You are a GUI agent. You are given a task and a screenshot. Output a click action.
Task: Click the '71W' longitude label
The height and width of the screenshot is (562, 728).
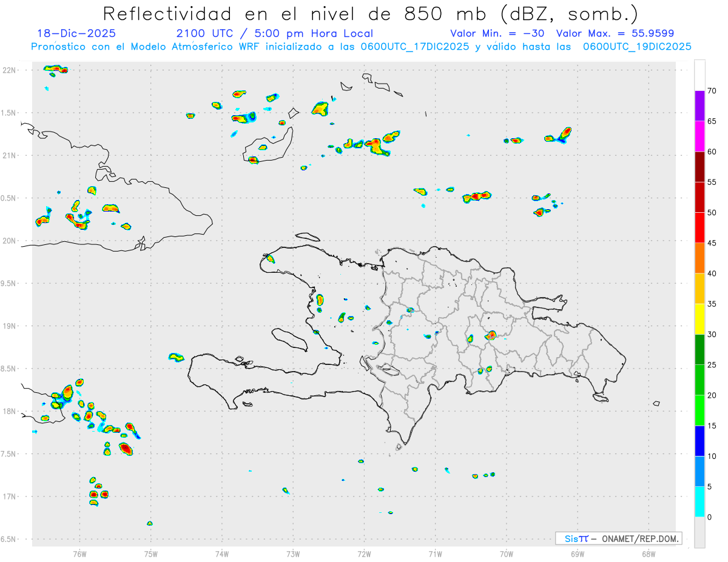pos(435,554)
